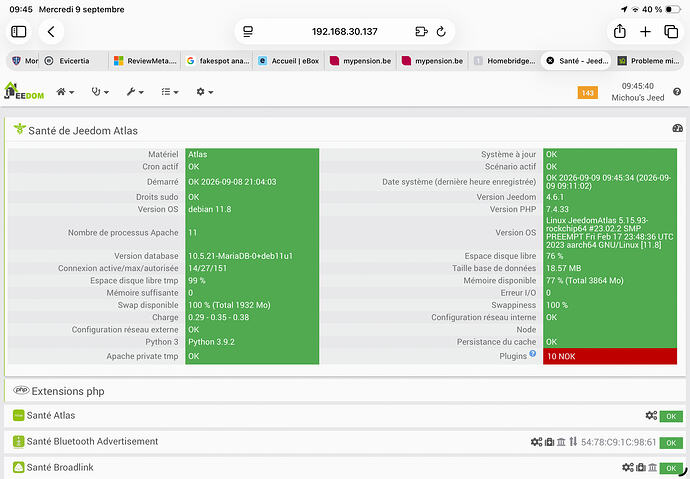This screenshot has height=479, width=690.
Task: Switch to the Accueil | eBox tab
Action: click(x=289, y=61)
